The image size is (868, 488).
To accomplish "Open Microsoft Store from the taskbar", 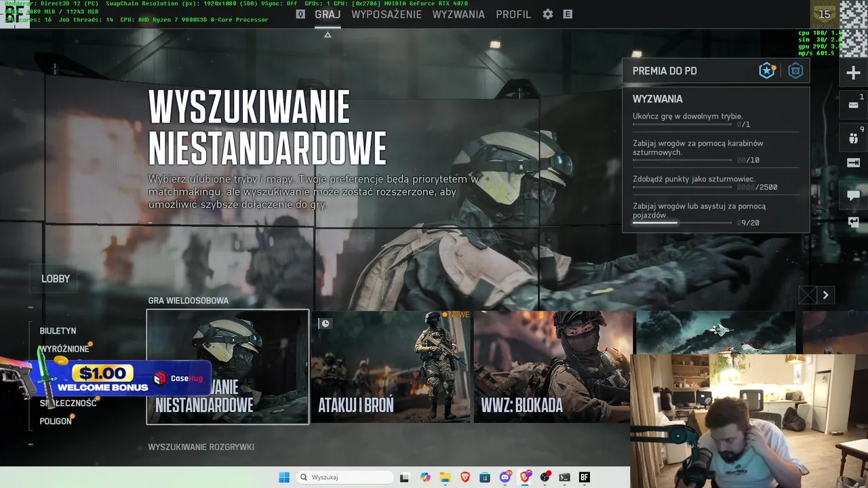I will (485, 477).
